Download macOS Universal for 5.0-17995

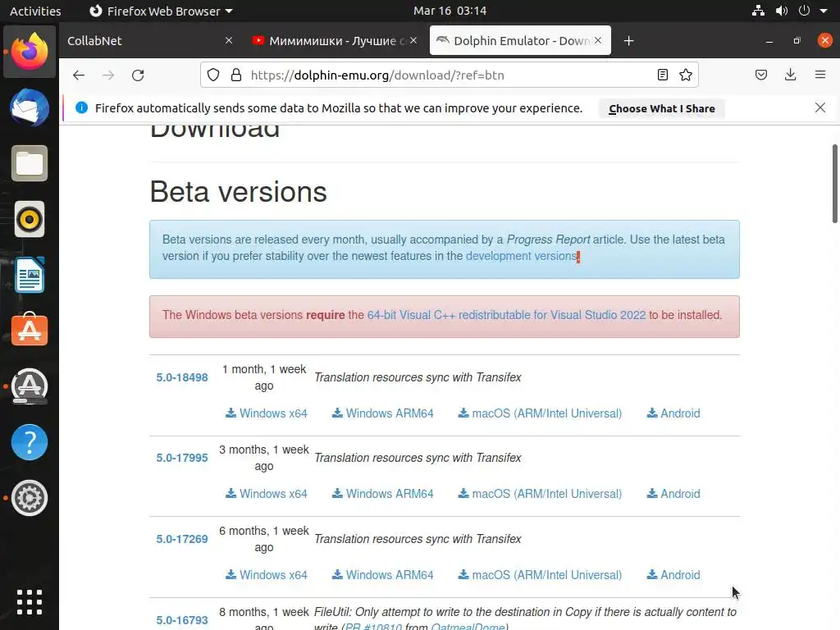point(540,493)
